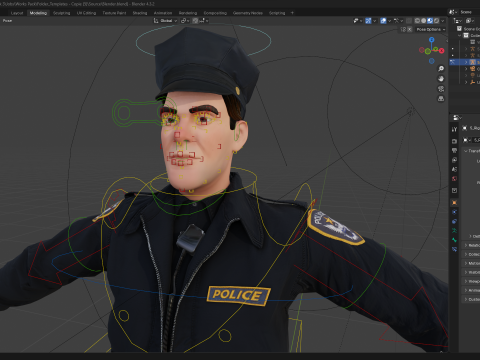Toggle the camera view icon
The width and height of the screenshot is (480, 360).
441,89
